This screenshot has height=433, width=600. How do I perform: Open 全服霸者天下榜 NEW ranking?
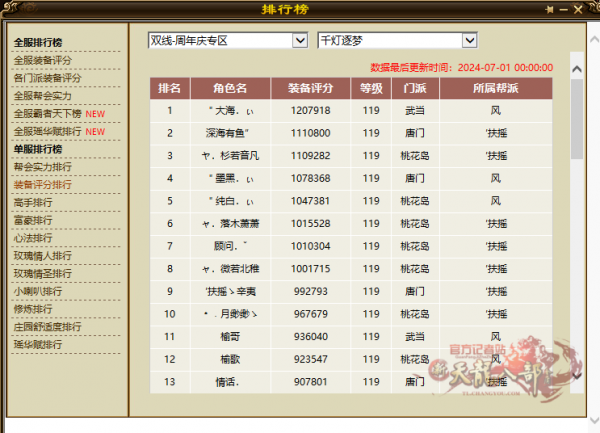click(59, 114)
